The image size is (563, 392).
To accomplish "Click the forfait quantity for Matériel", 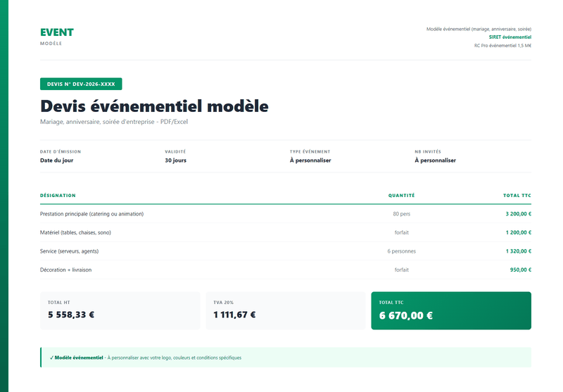I will click(401, 233).
